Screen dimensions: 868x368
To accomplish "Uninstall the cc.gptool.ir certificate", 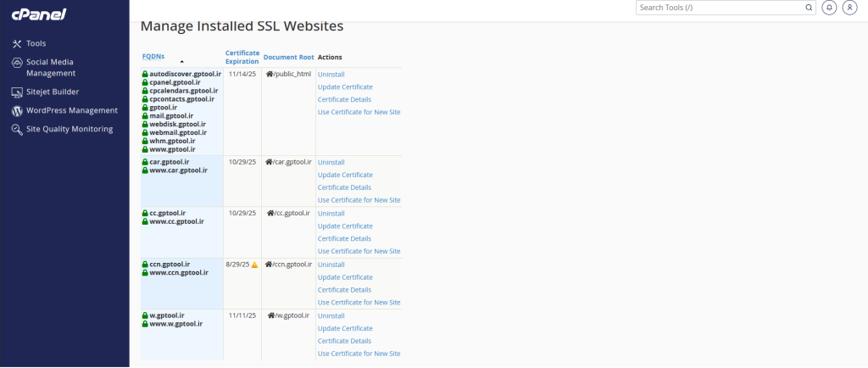I will point(331,214).
